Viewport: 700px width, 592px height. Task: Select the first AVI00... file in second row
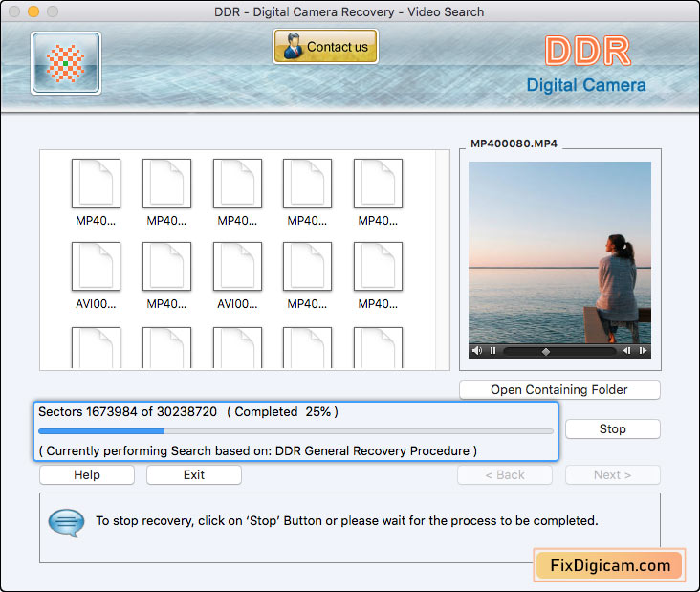tap(96, 275)
